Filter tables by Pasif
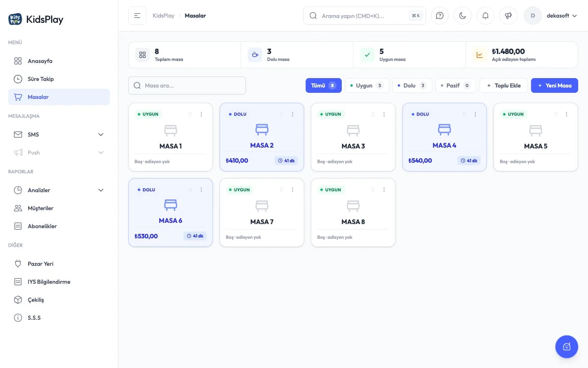 click(456, 85)
